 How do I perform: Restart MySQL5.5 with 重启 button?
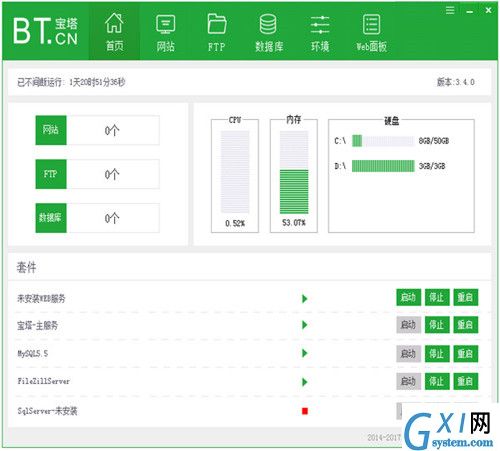(466, 353)
